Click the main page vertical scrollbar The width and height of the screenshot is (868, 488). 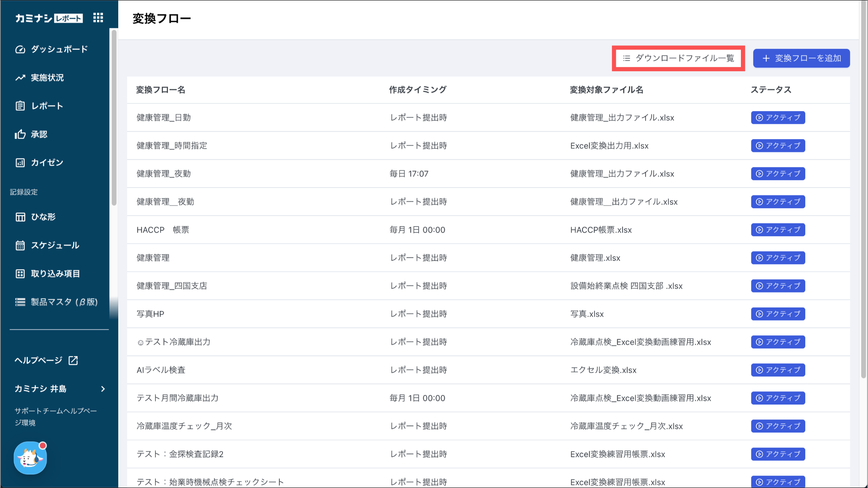tap(863, 191)
